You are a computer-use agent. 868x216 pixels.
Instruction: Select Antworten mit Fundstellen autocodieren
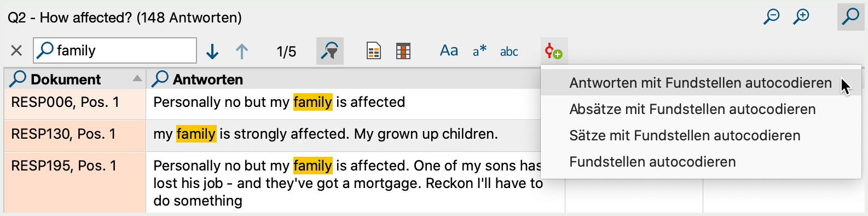tap(701, 83)
